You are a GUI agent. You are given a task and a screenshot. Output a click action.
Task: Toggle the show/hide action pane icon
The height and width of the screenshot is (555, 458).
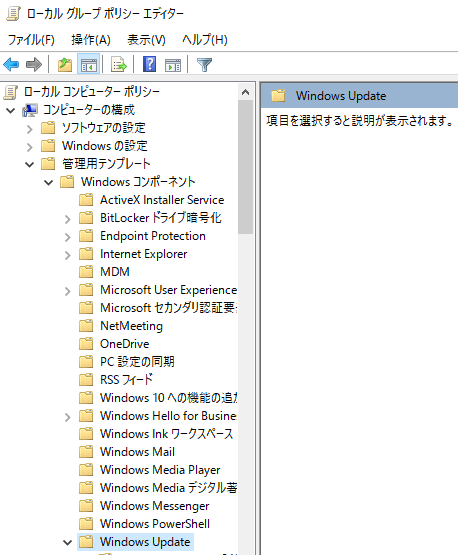(x=173, y=65)
